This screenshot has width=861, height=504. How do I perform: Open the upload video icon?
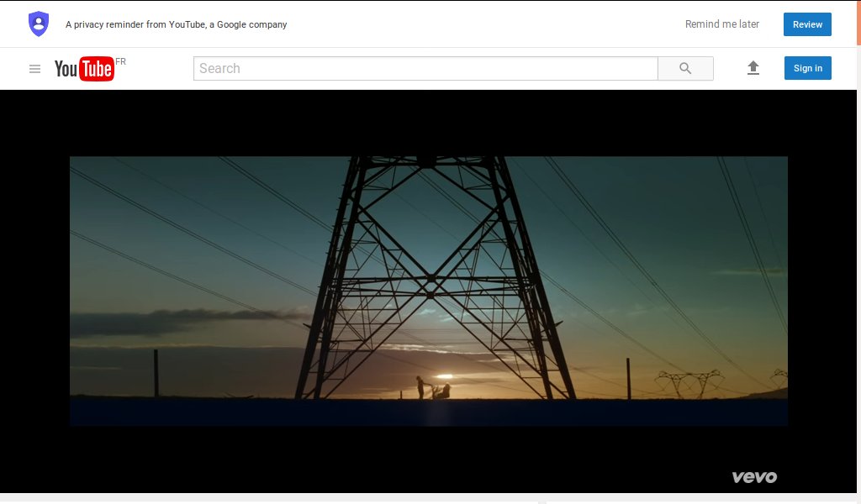[753, 68]
